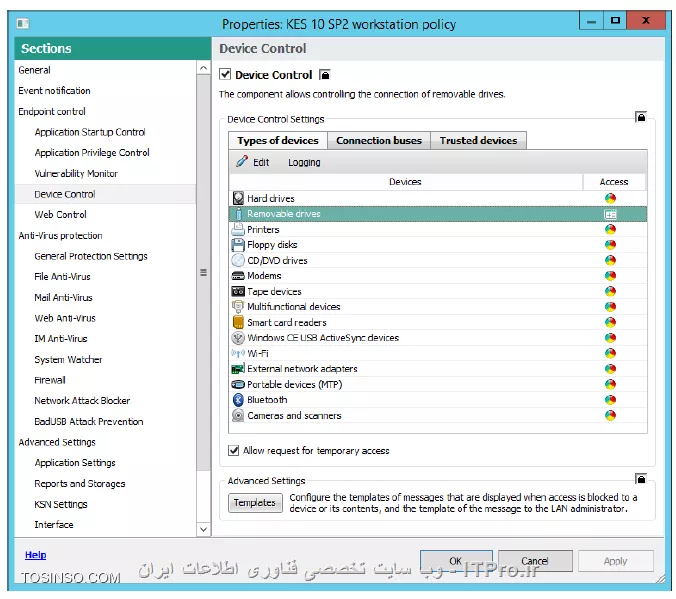Click the Removable drives USB icon

(x=238, y=214)
